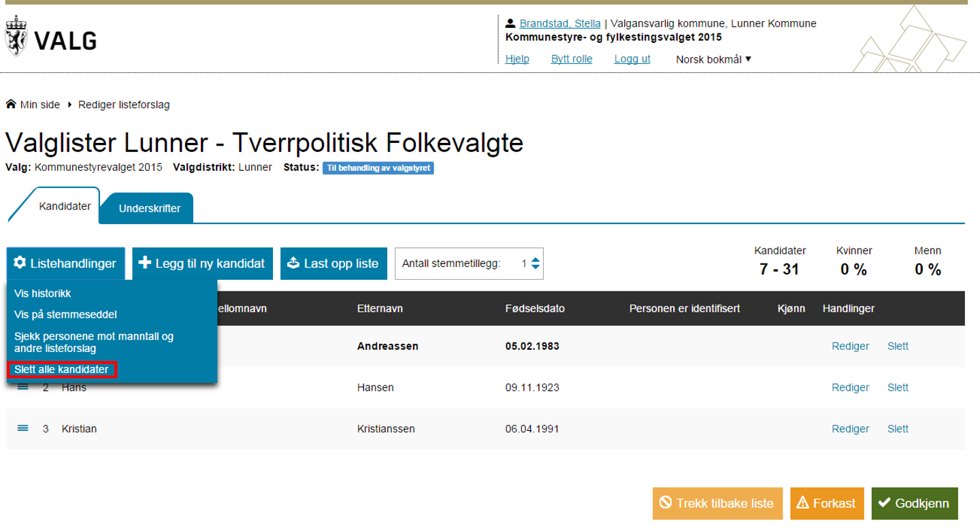Choose Slett alle kandidater from menu
The height and width of the screenshot is (531, 980).
[61, 370]
